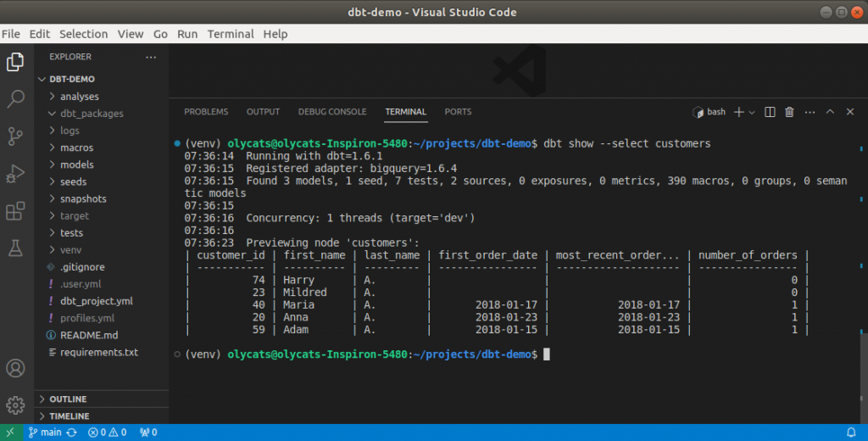Synchronize changes with the sync icon
Viewport: 868px width, 441px height.
pos(72,433)
